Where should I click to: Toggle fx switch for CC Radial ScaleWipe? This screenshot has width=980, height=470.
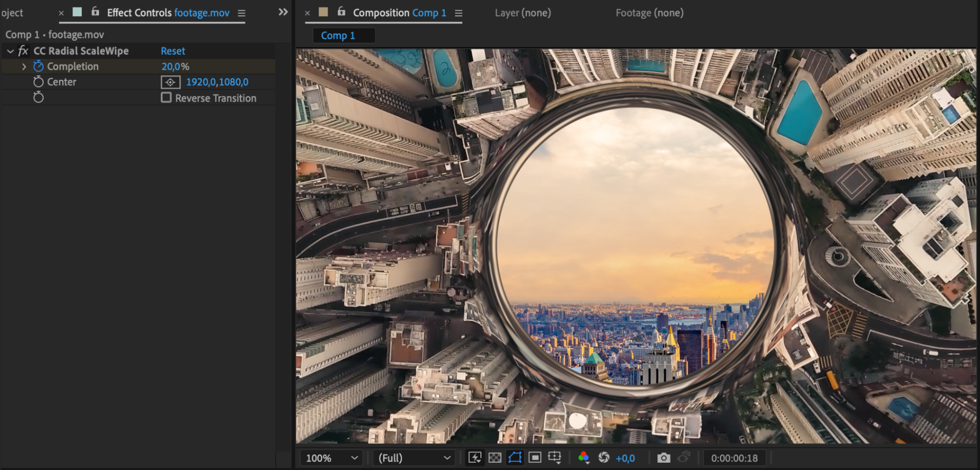coord(23,51)
